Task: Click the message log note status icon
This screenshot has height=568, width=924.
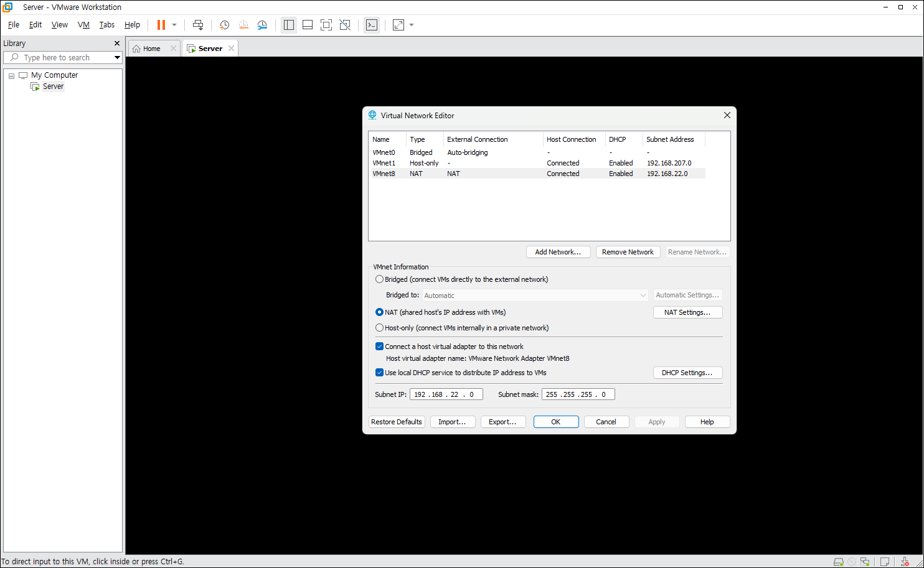Action: tap(885, 561)
